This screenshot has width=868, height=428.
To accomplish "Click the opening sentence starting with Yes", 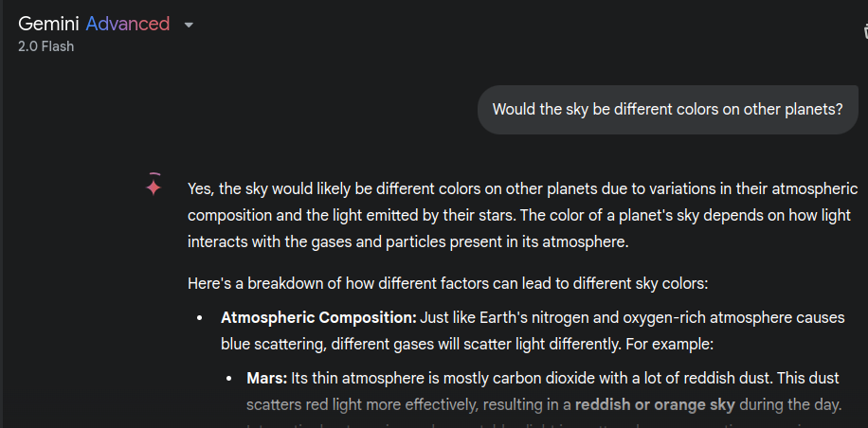I will (522, 189).
